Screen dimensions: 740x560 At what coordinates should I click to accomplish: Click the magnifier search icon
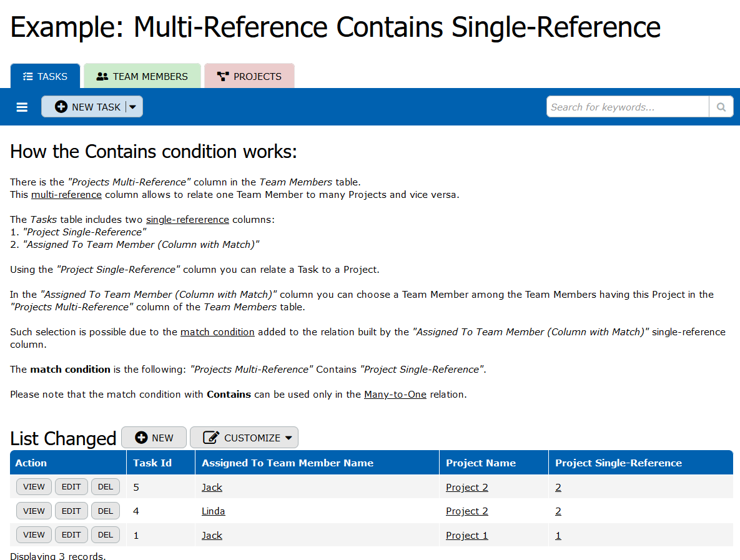tap(721, 107)
